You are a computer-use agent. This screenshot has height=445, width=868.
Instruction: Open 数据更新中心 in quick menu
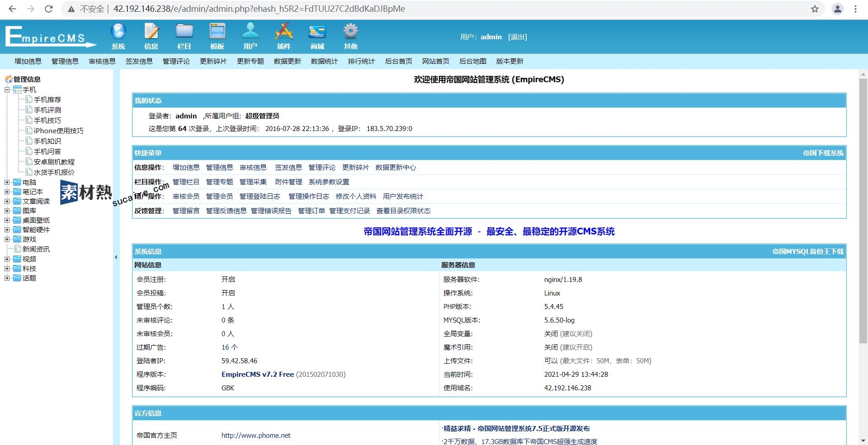point(396,168)
